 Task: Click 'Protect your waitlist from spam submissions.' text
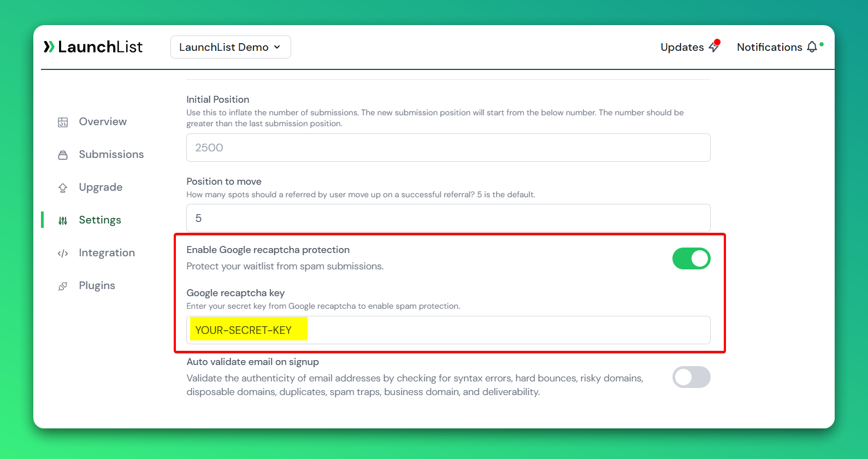point(285,266)
